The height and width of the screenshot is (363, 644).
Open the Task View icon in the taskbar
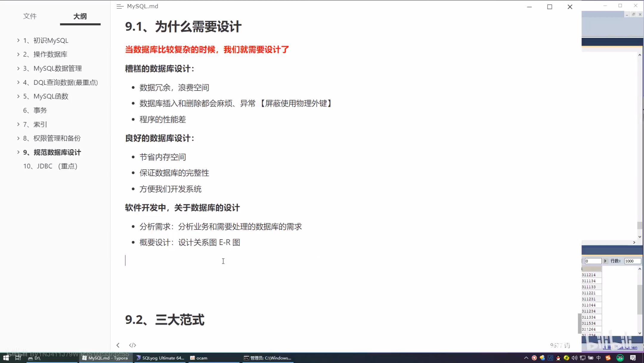point(18,358)
